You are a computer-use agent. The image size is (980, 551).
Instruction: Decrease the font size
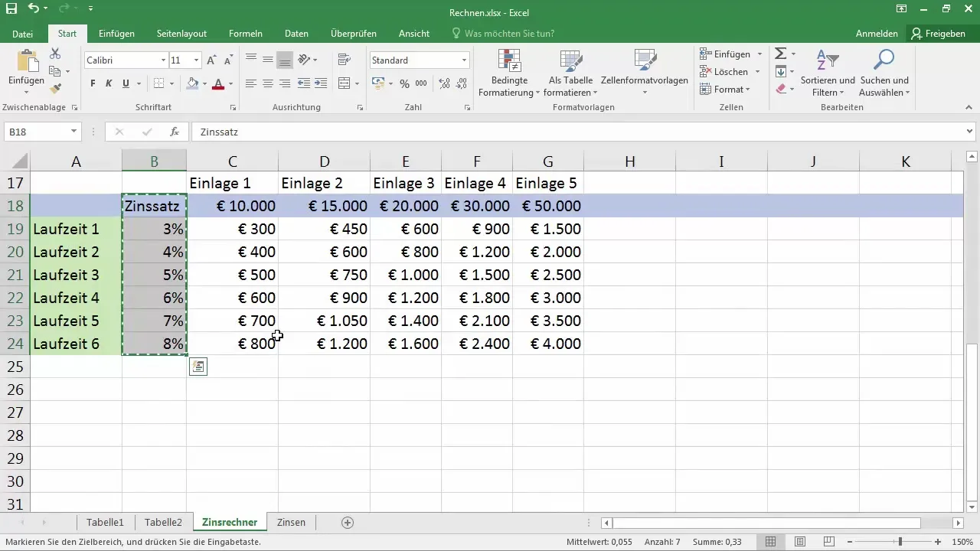click(x=227, y=60)
